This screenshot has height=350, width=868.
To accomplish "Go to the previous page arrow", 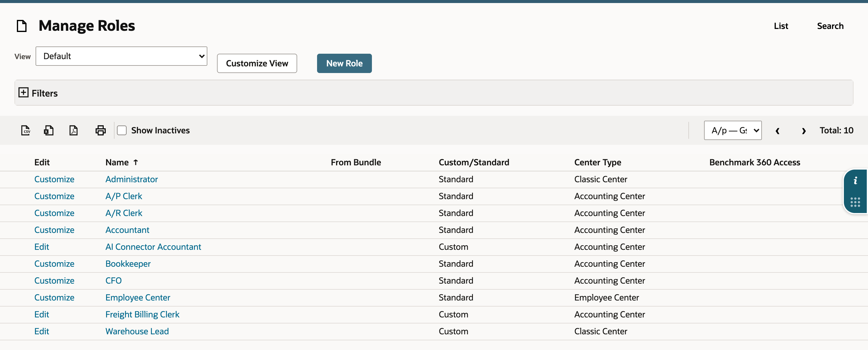I will point(777,131).
